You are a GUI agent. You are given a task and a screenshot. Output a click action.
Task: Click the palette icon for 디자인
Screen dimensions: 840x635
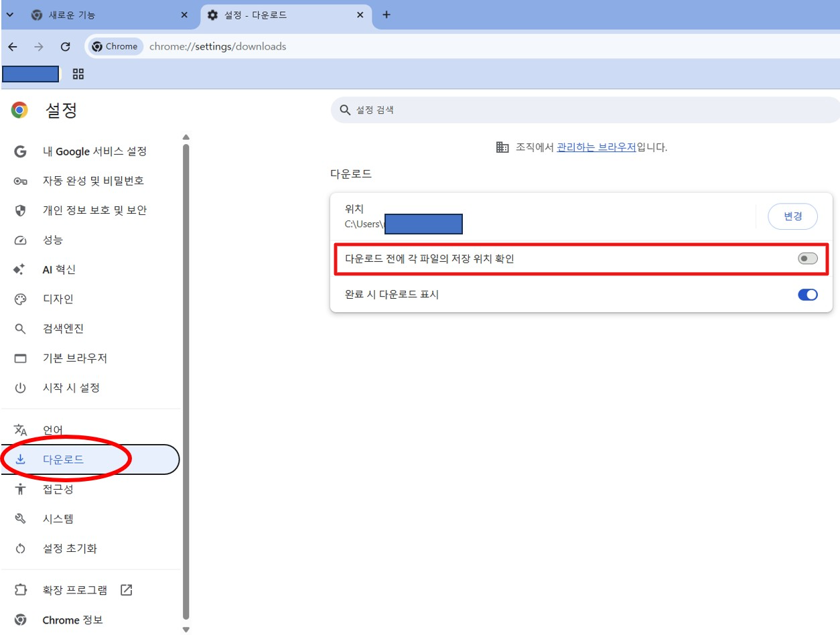point(20,299)
